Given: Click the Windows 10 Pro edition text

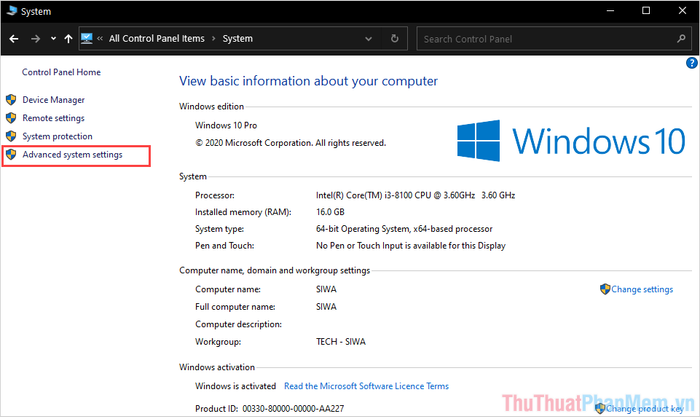Looking at the screenshot, I should [x=226, y=125].
